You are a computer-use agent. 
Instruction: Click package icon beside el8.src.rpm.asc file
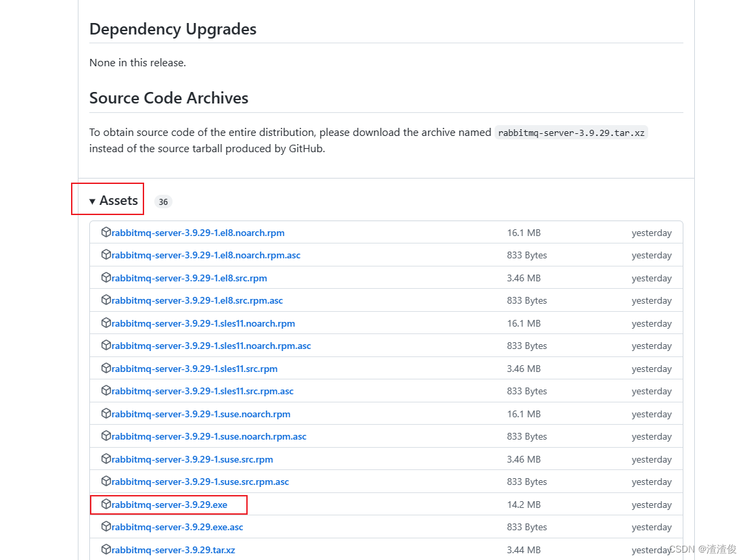[x=106, y=300]
